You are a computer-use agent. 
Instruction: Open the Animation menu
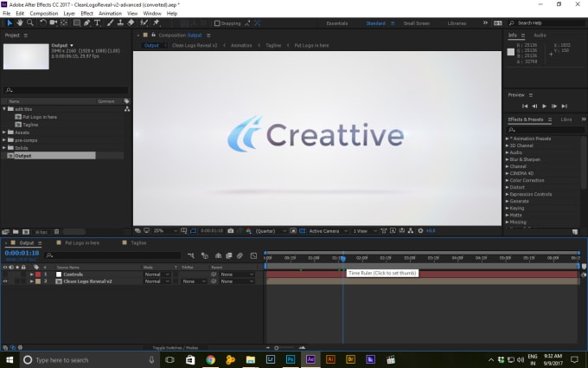(x=110, y=13)
